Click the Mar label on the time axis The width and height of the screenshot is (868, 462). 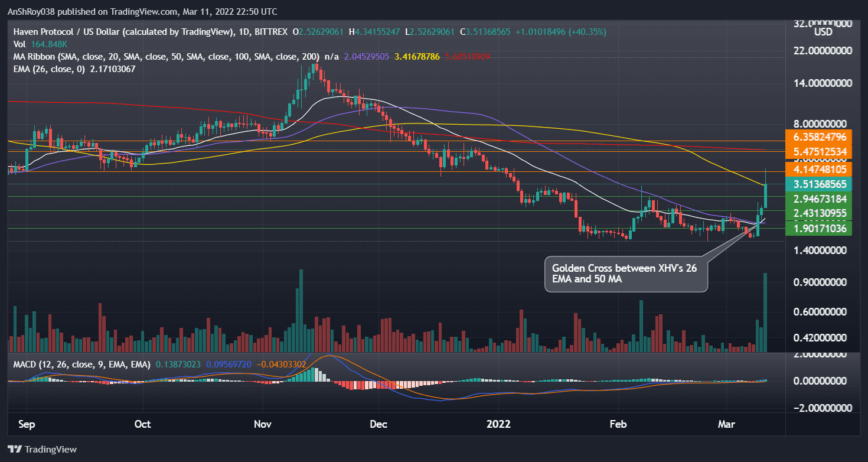[726, 424]
